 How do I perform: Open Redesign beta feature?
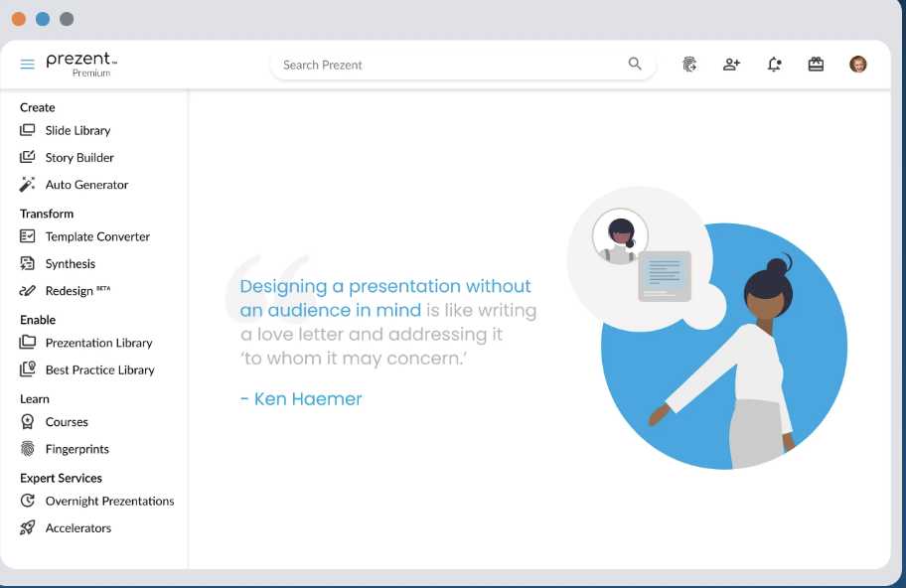point(78,291)
